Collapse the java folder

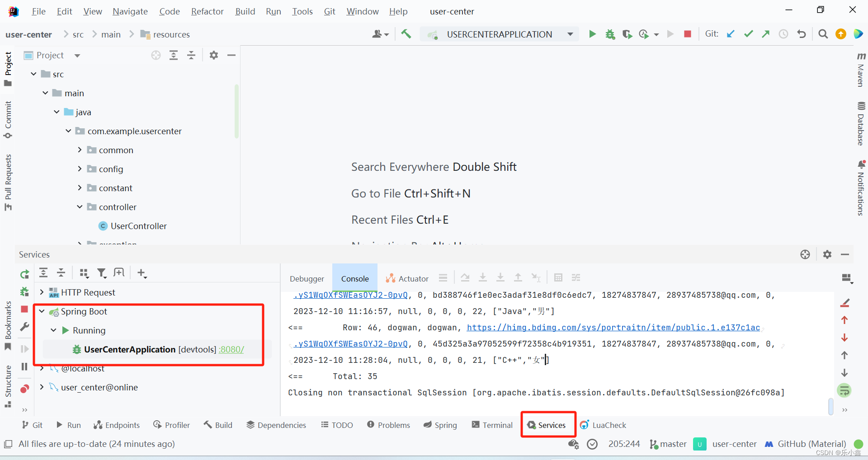pos(57,112)
